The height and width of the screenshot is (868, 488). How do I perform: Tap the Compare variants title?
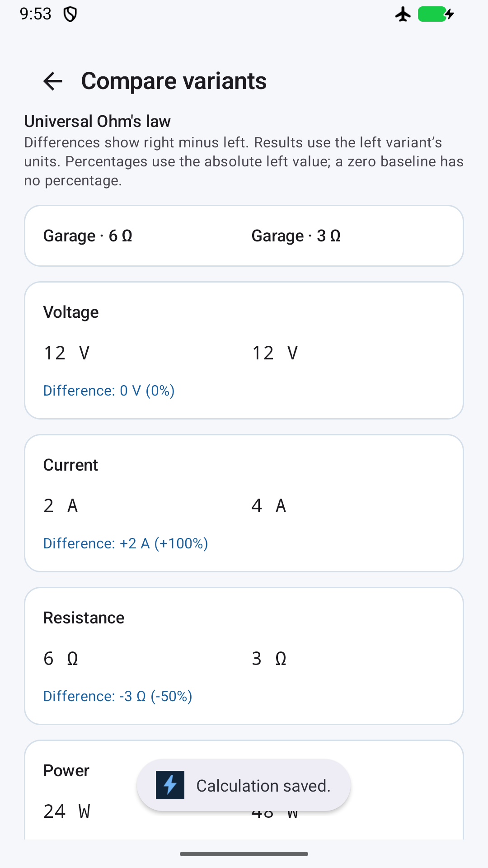[x=174, y=81]
